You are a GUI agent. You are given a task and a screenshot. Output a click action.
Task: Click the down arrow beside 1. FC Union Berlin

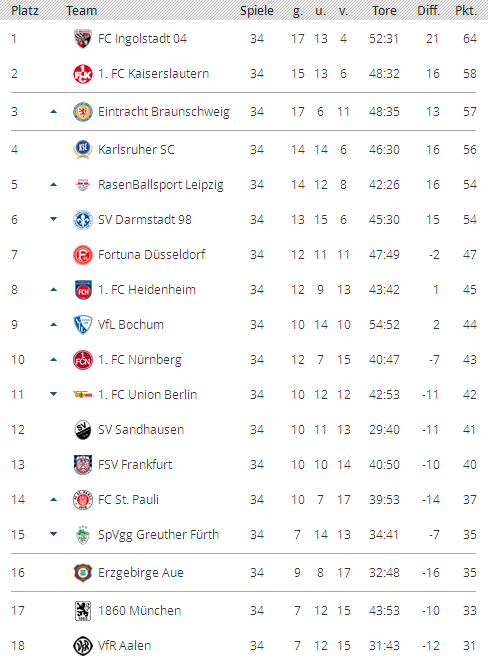pyautogui.click(x=53, y=394)
